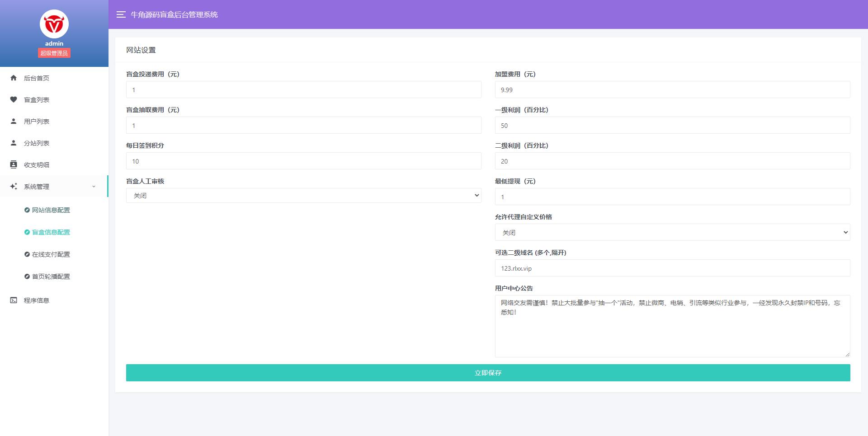The image size is (868, 436).
Task: Click the 超级管理员 role badge
Action: pyautogui.click(x=54, y=52)
